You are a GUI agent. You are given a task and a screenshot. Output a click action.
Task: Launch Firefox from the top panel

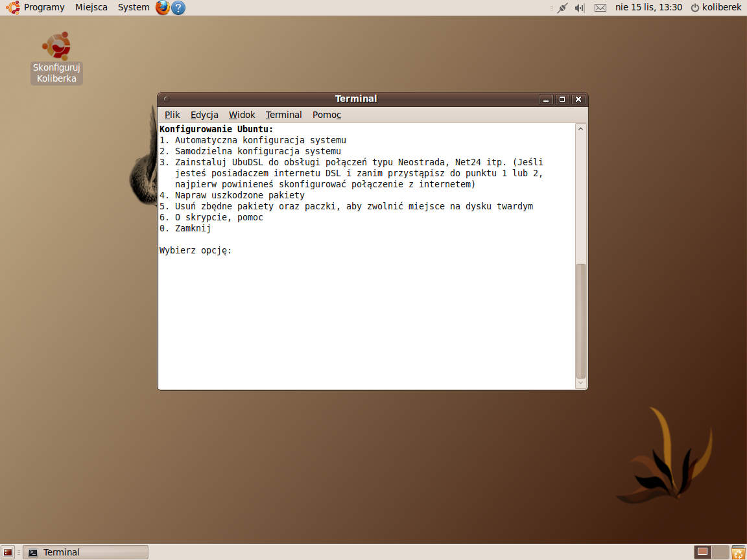[x=163, y=8]
